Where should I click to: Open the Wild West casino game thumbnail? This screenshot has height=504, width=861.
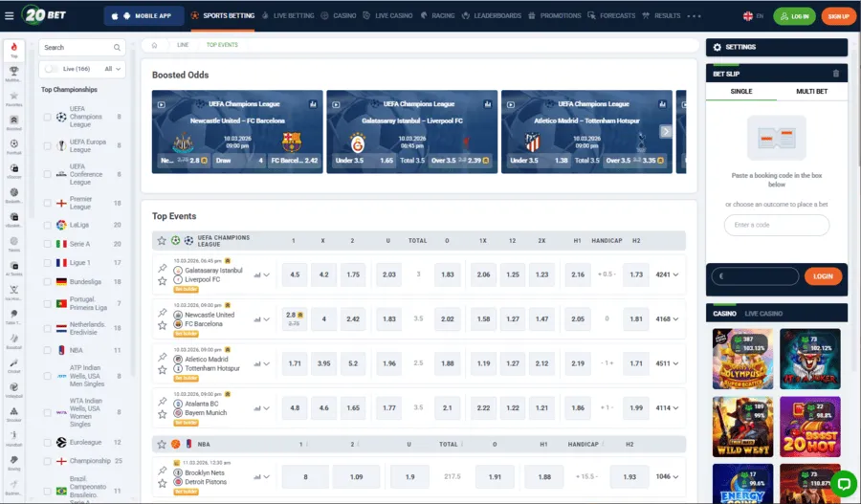742,427
